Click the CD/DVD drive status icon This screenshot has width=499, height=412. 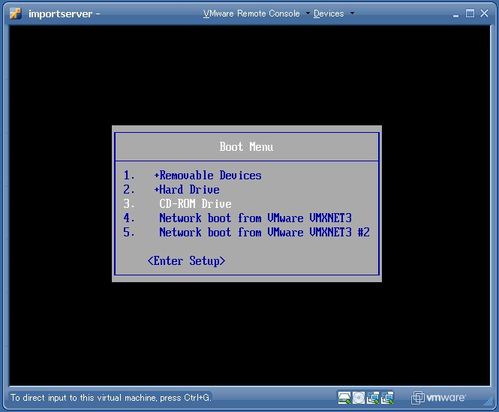(x=359, y=398)
